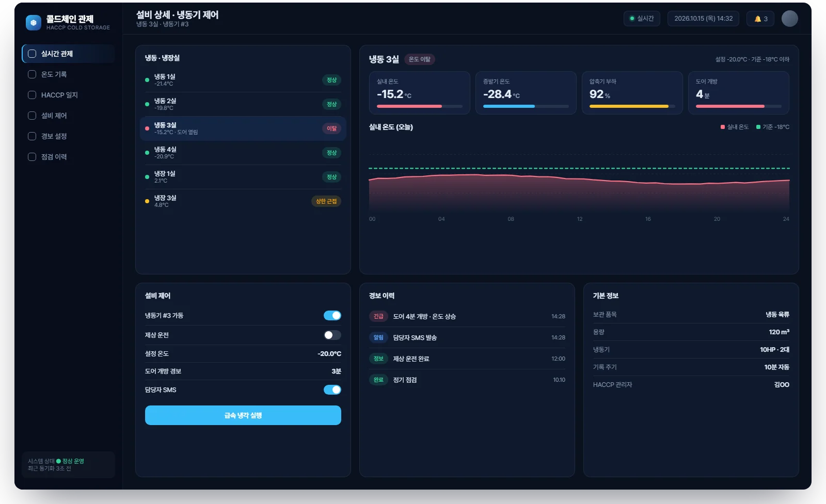Screen dimensions: 826x504
Task: Click the 10분 자동 recording interval value
Action: point(776,367)
